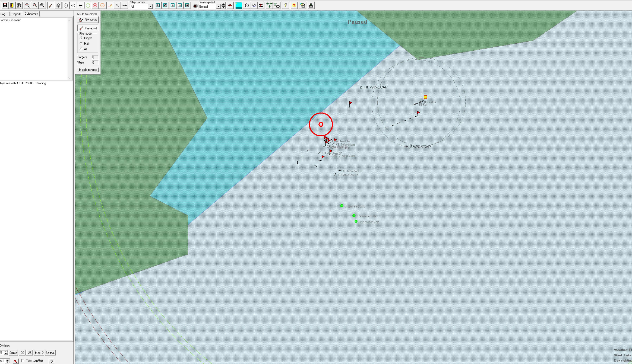Click the Fire salvo button
This screenshot has width=632, height=364.
88,20
